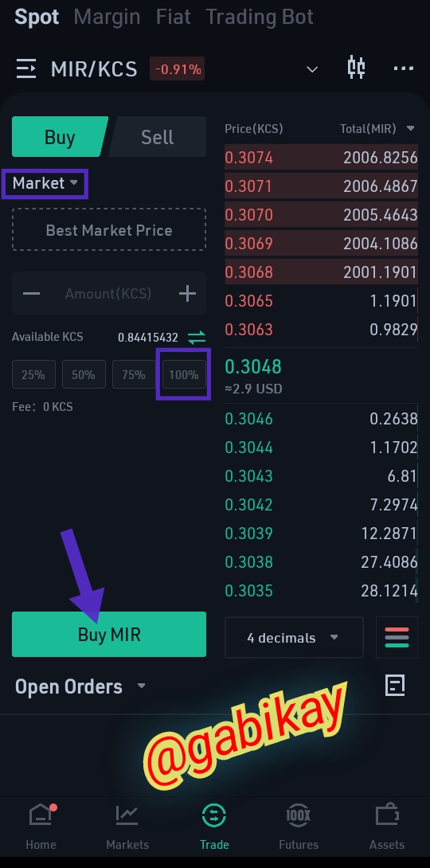The width and height of the screenshot is (430, 868).
Task: Select ask price 0.3071
Action: [x=248, y=186]
